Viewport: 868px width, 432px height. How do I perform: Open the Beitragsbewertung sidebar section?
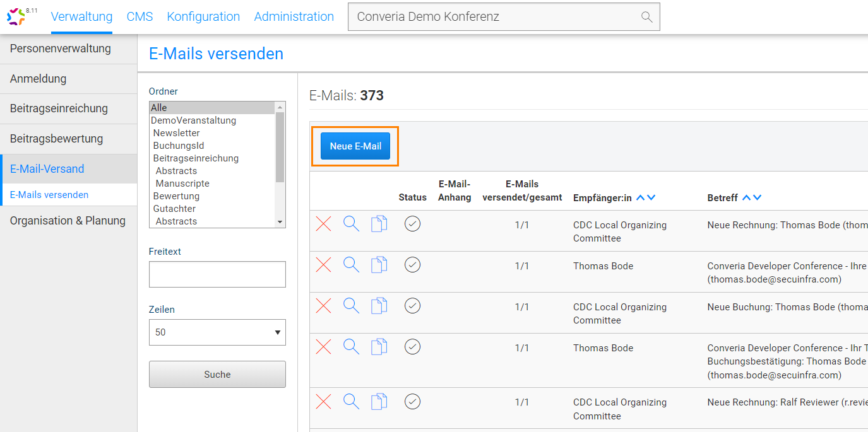(57, 138)
